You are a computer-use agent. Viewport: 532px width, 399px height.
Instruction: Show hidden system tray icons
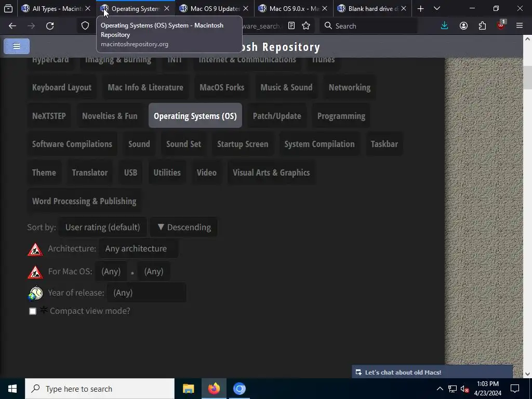coord(440,389)
